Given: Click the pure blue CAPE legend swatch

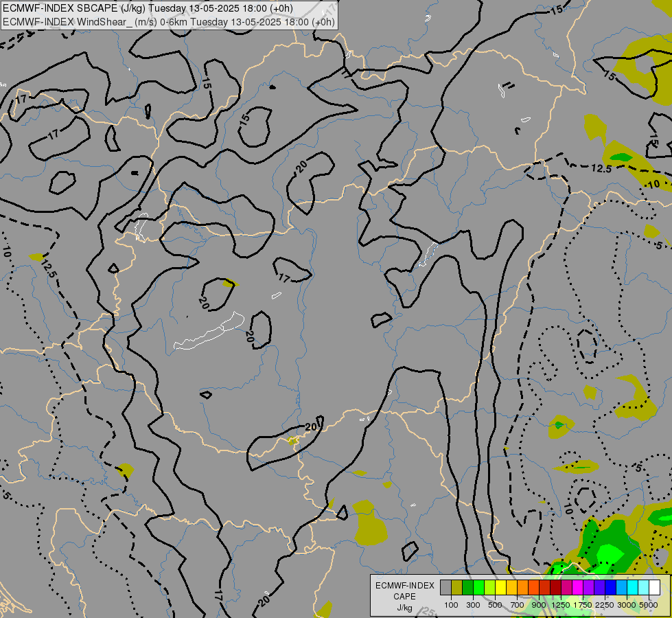Looking at the screenshot, I should tap(611, 588).
